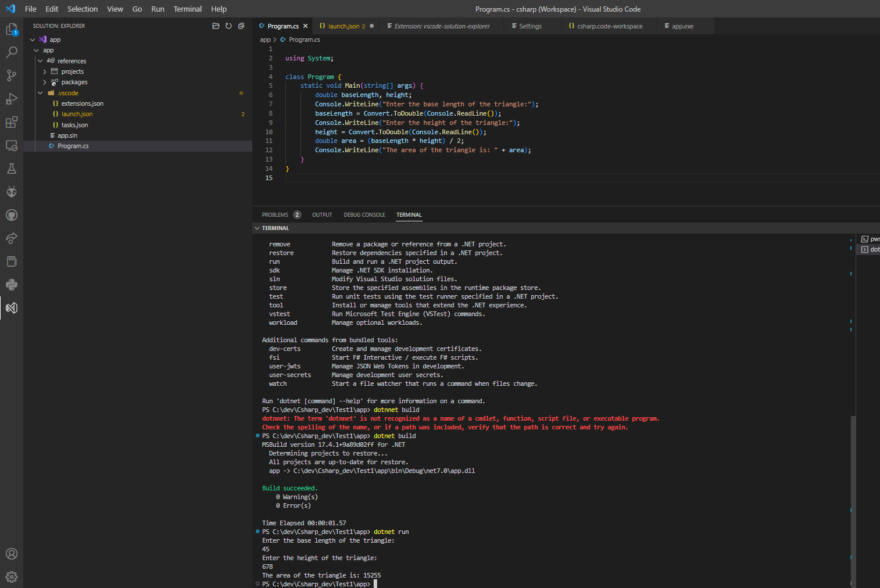Viewport: 880px width, 588px height.
Task: Click the 'double area' code line
Action: [389, 141]
